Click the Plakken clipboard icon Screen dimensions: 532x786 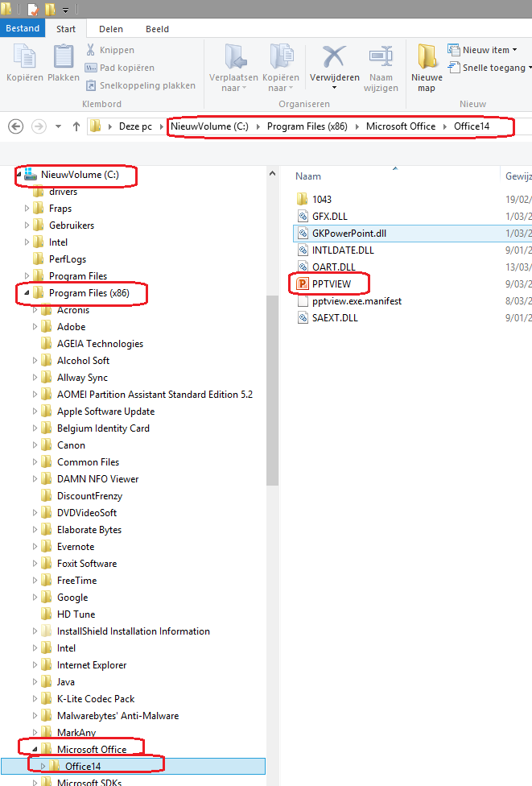pos(64,56)
